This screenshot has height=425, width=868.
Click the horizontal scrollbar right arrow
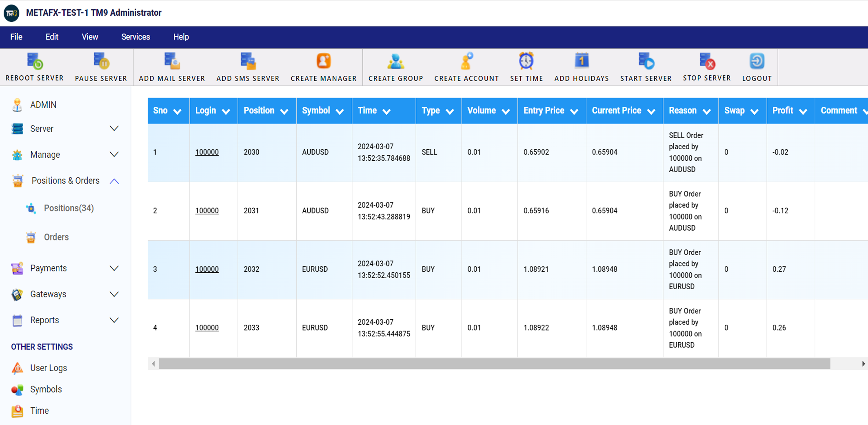(x=863, y=364)
